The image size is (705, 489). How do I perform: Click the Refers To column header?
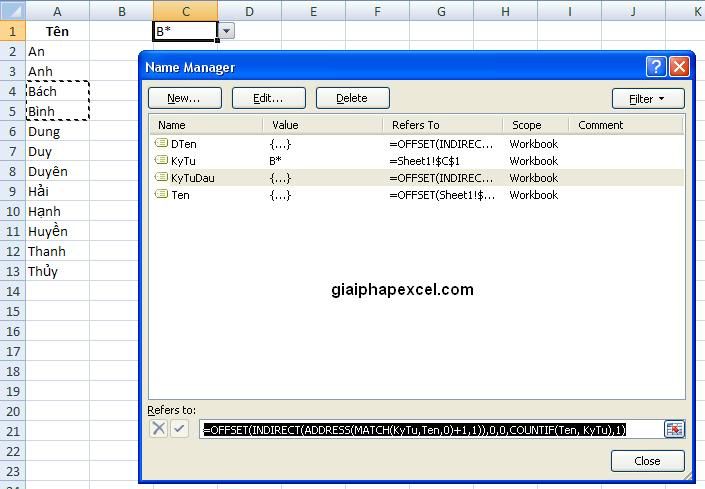442,125
